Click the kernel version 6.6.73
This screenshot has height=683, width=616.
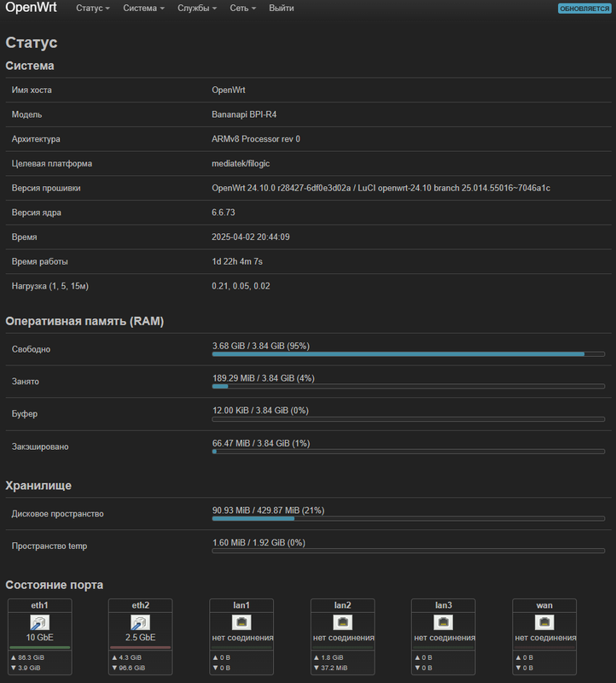pos(224,213)
